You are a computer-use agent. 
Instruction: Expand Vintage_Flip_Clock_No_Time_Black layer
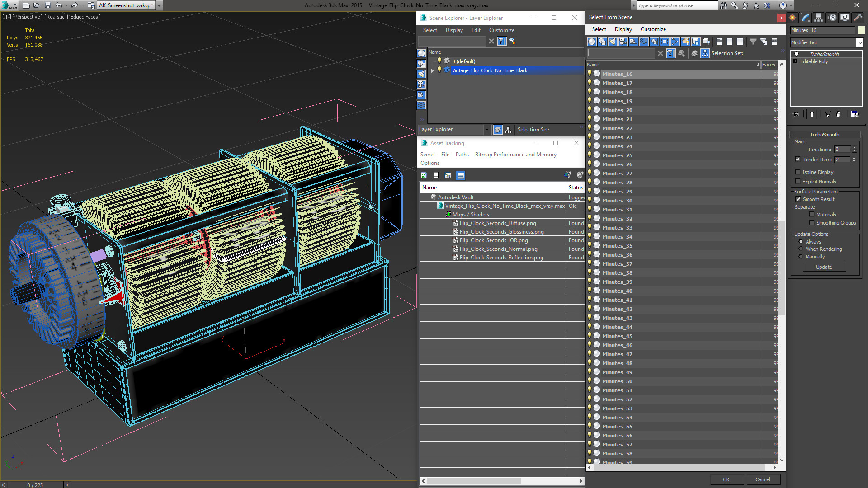[432, 70]
